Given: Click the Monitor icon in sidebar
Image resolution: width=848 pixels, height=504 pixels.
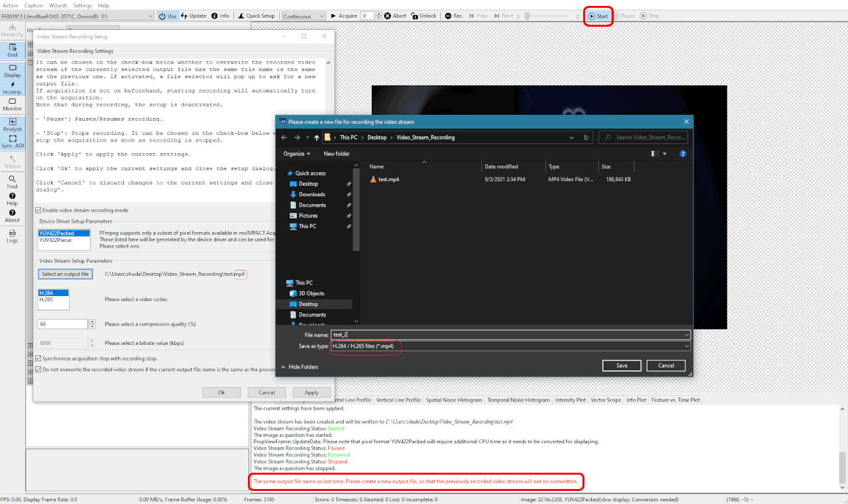Looking at the screenshot, I should [x=12, y=104].
